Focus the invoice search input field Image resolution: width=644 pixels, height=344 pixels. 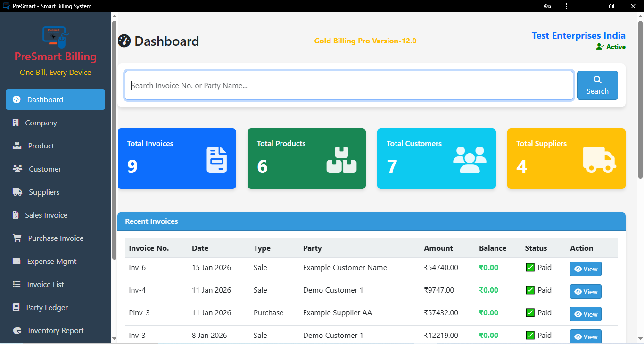[349, 85]
